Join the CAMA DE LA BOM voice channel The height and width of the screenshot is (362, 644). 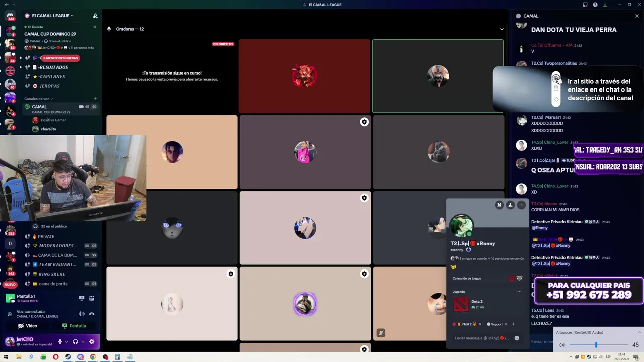[59, 255]
